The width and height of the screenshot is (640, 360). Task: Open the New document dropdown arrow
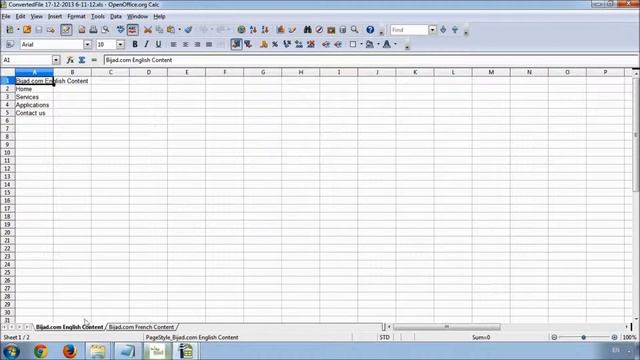[18, 30]
